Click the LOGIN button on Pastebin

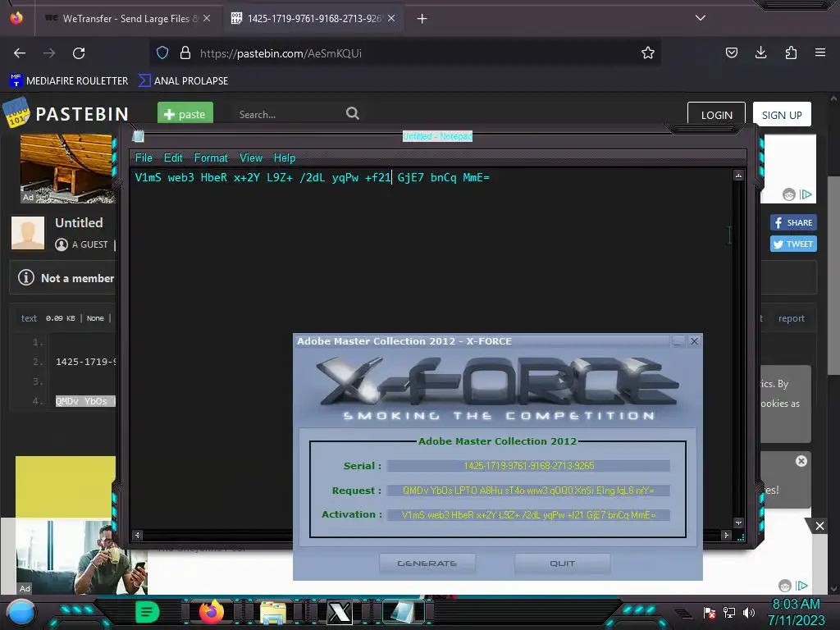pos(716,115)
